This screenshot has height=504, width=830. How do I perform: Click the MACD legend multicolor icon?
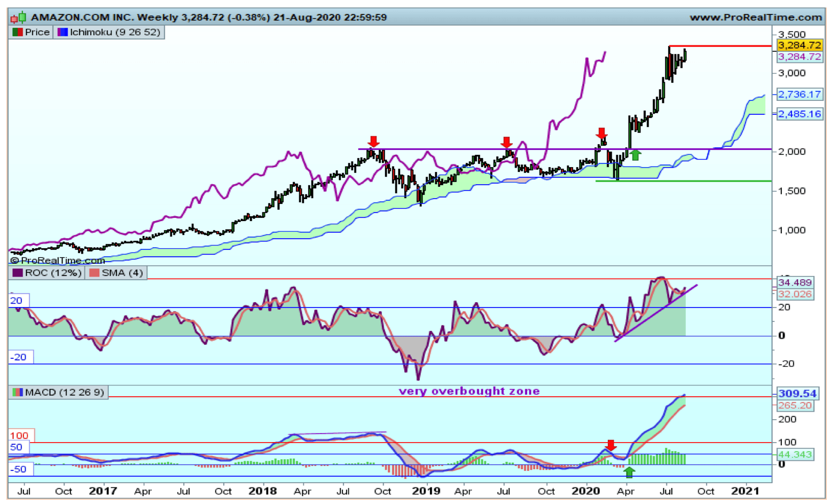[18, 392]
